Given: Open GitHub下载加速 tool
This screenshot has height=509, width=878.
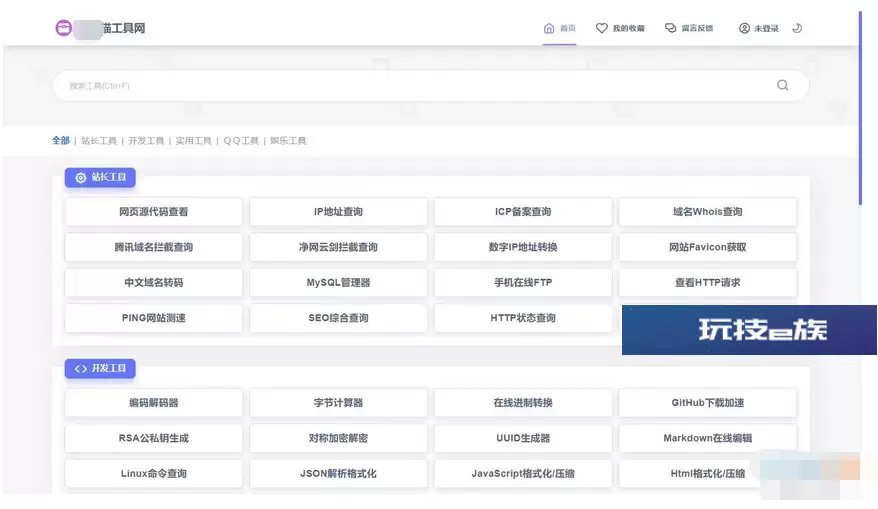Looking at the screenshot, I should point(708,403).
